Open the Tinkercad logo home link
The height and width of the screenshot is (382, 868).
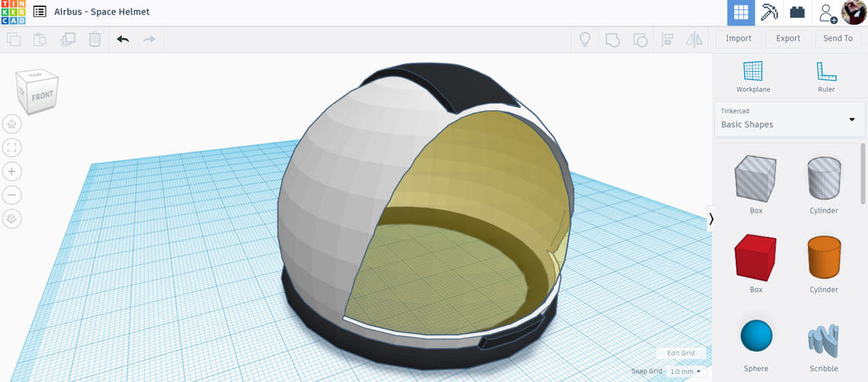[13, 12]
